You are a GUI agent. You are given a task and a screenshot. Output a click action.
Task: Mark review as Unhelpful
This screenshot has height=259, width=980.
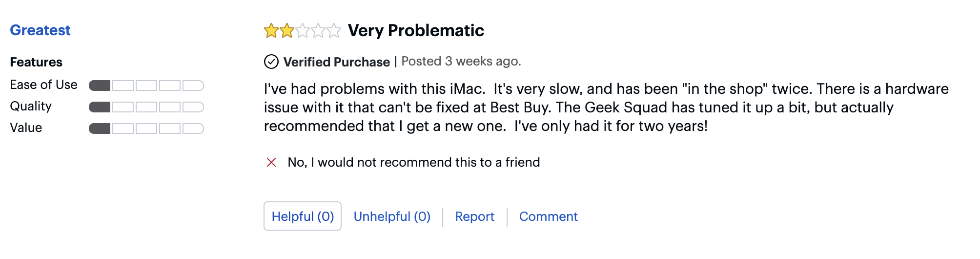[392, 216]
